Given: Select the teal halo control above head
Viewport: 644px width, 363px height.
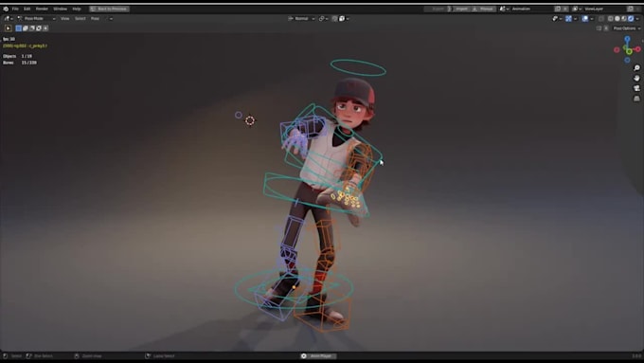Looking at the screenshot, I should tap(358, 68).
